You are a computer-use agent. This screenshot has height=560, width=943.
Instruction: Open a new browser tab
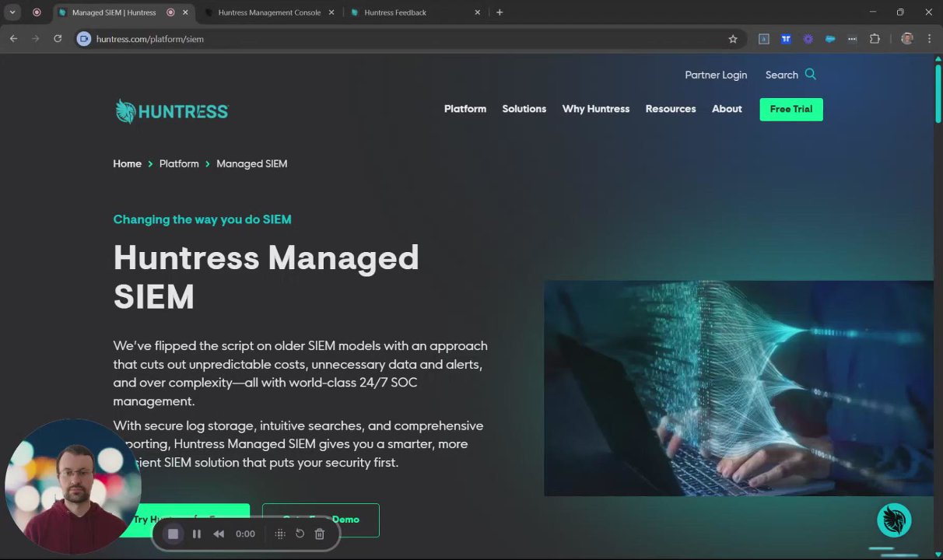[x=500, y=12]
